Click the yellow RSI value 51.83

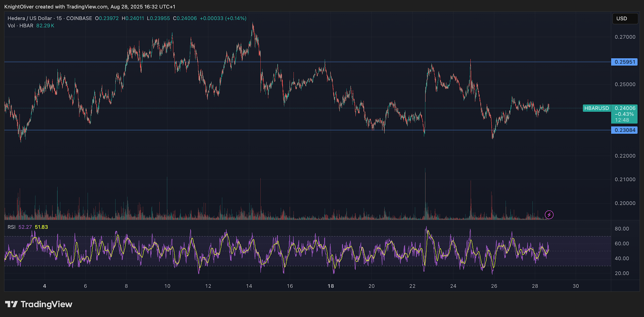41,227
